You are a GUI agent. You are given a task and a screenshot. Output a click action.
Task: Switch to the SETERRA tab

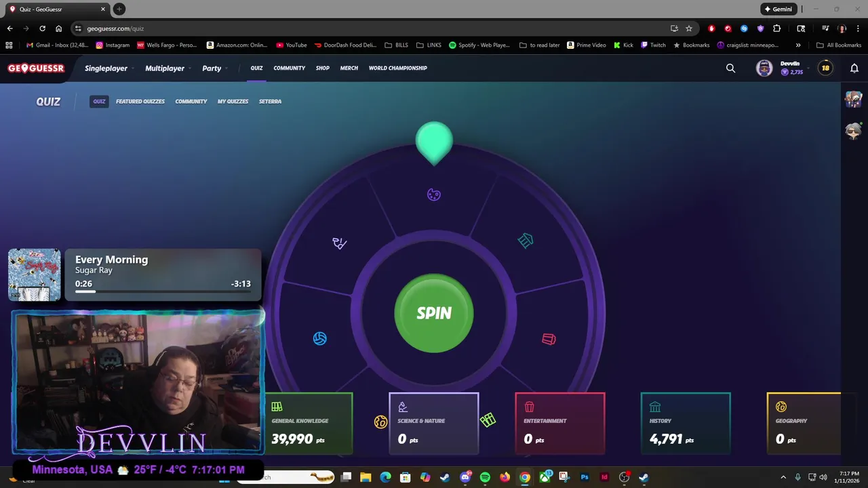270,102
